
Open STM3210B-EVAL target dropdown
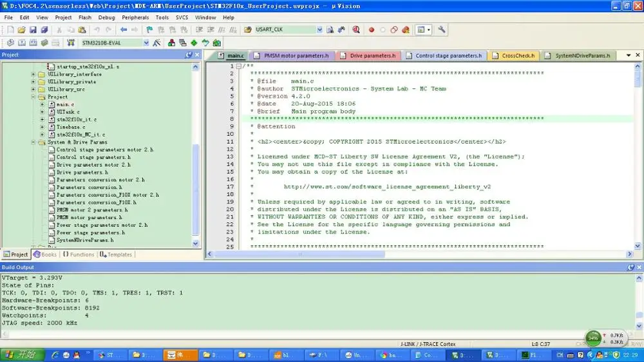tap(146, 43)
